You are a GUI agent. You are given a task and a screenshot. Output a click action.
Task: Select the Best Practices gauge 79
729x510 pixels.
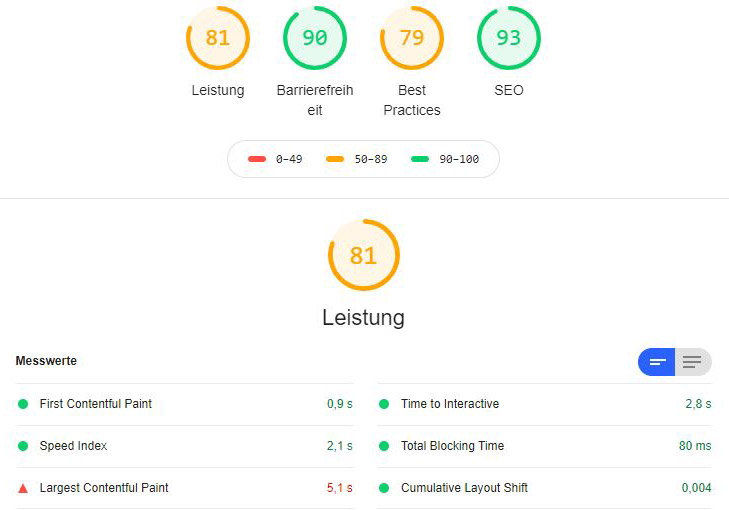point(411,38)
